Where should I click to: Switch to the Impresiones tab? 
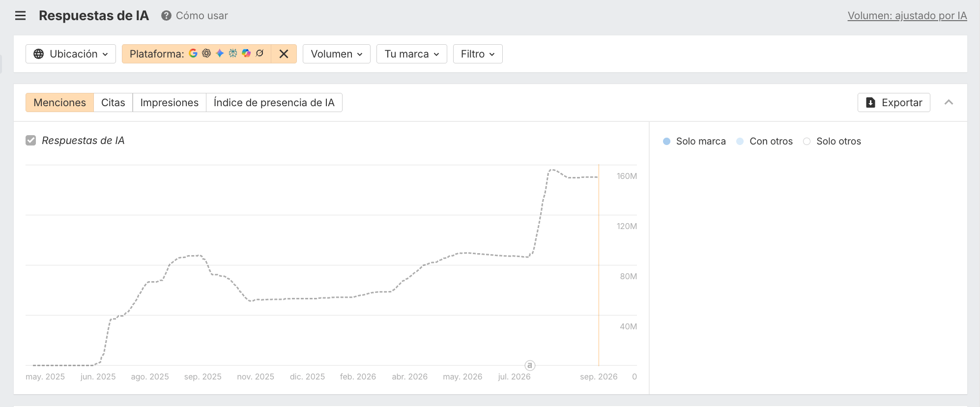(169, 103)
